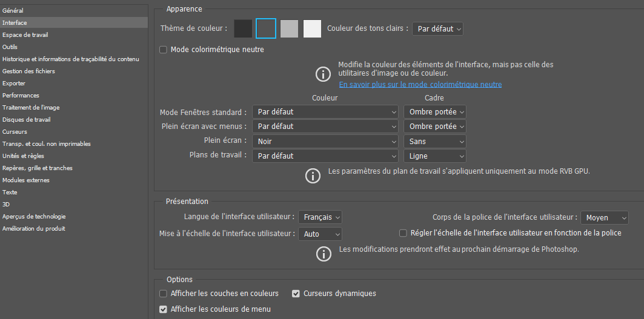This screenshot has width=644, height=319.
Task: Open Historique et informations de traçabilité du contenu
Action: pos(74,59)
